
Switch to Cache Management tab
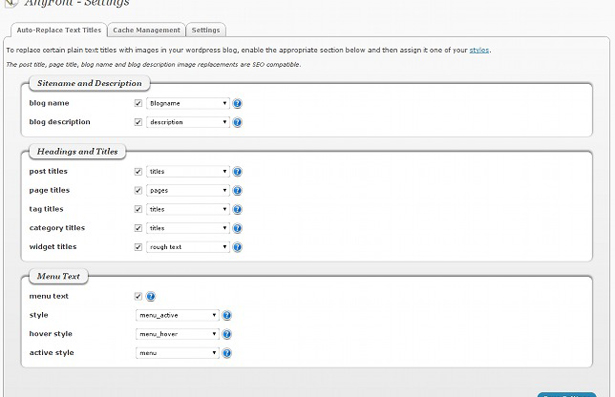coord(147,30)
